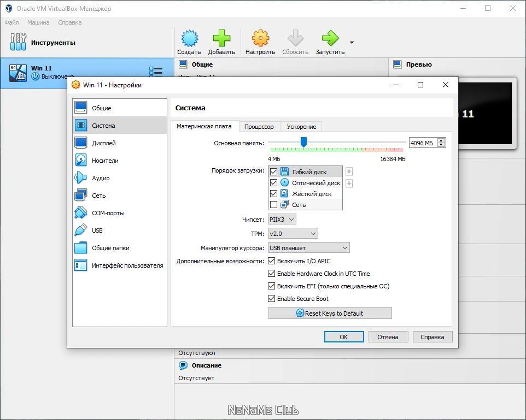Click the Запустить green arrow icon
The width and height of the screenshot is (526, 420).
coord(330,38)
